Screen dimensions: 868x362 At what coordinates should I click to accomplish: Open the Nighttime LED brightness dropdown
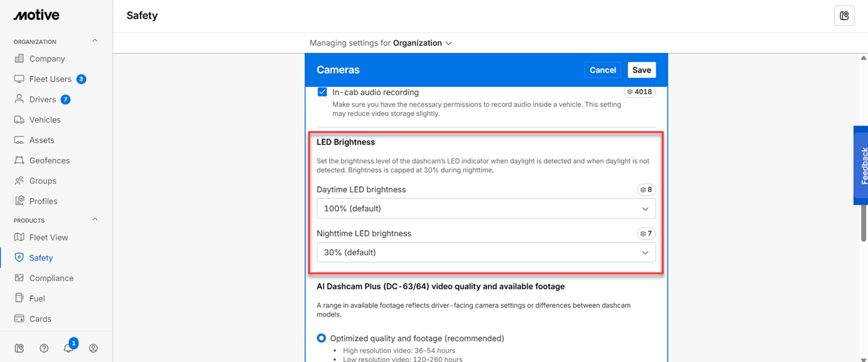point(486,253)
